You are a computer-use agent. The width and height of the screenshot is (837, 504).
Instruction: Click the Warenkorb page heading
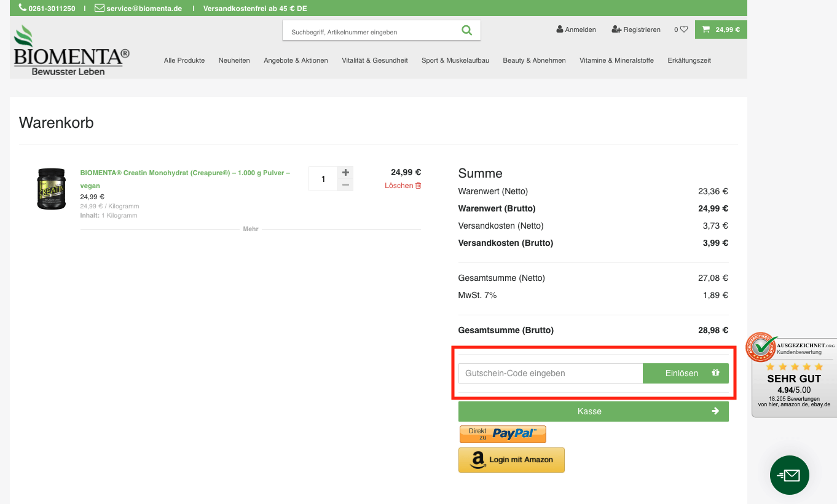(57, 122)
